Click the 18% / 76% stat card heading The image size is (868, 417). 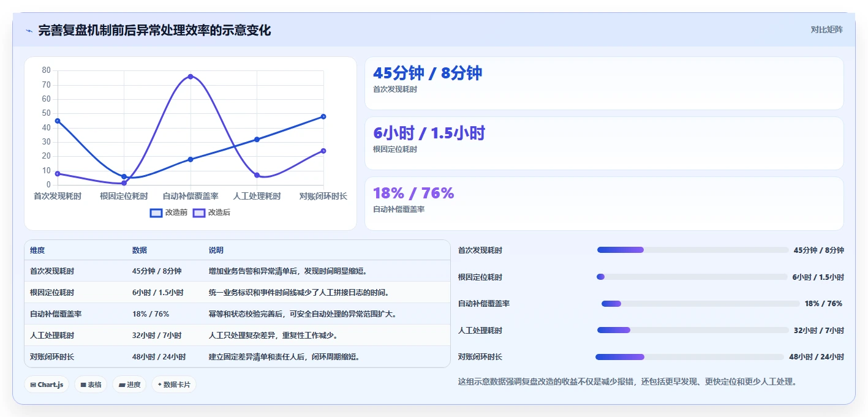tap(413, 193)
